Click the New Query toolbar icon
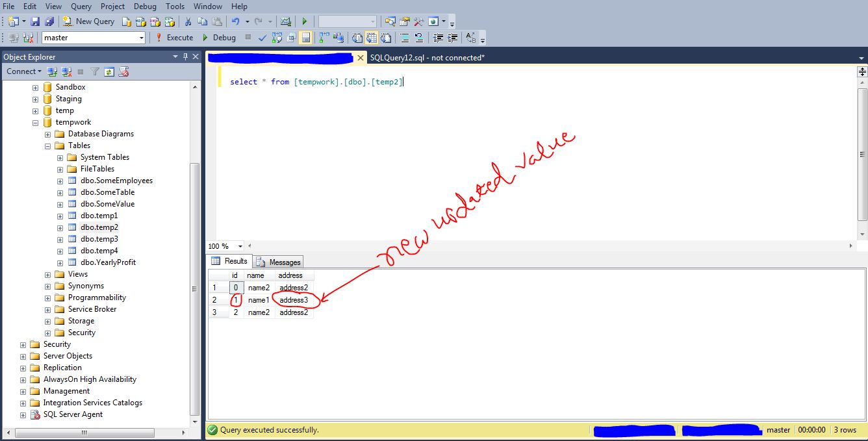The width and height of the screenshot is (868, 441). [x=89, y=21]
